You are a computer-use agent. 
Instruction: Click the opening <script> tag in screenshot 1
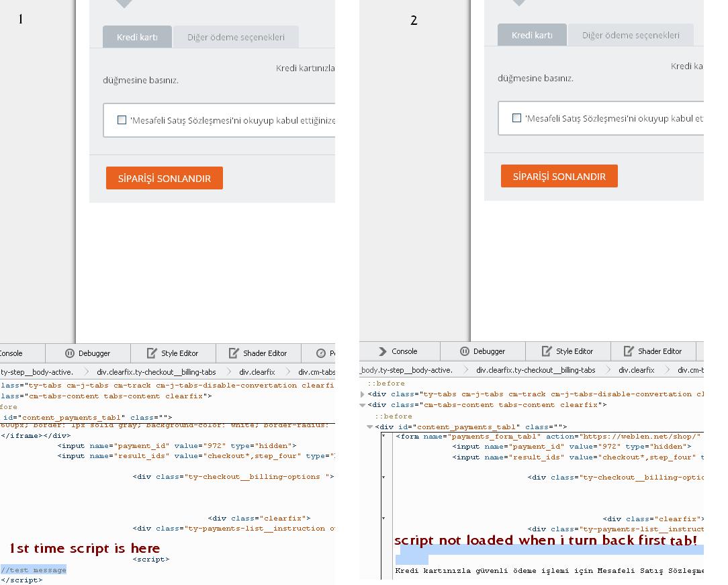151,559
